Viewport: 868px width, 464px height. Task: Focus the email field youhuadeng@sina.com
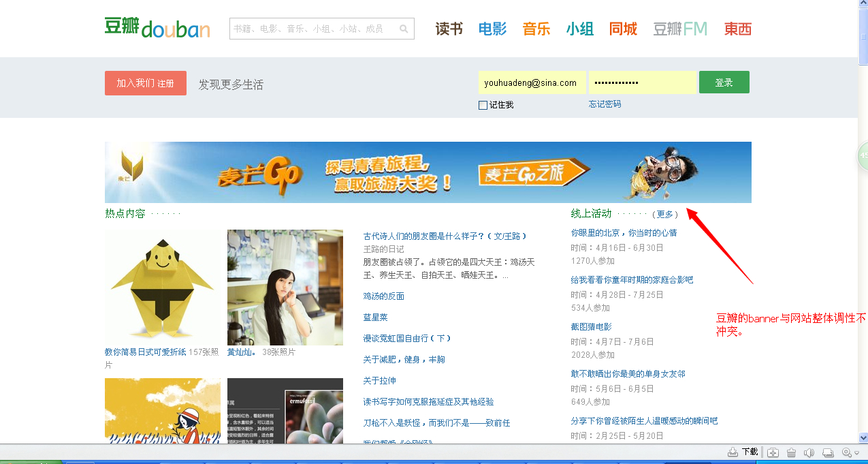532,82
